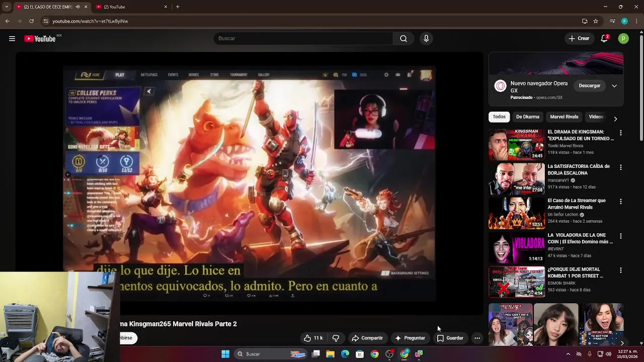Like the video with thumbs up
Image resolution: width=644 pixels, height=362 pixels.
click(x=313, y=338)
